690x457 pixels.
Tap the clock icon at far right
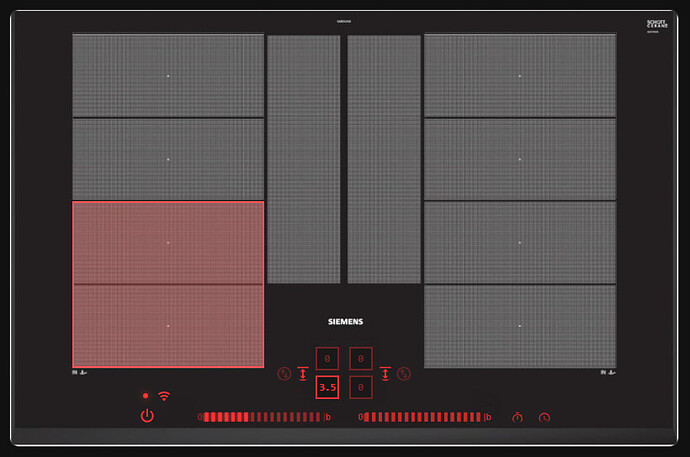point(544,417)
